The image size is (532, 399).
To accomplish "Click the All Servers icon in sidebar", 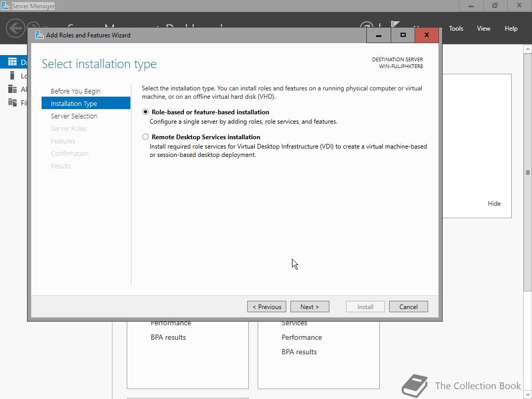I will 12,89.
